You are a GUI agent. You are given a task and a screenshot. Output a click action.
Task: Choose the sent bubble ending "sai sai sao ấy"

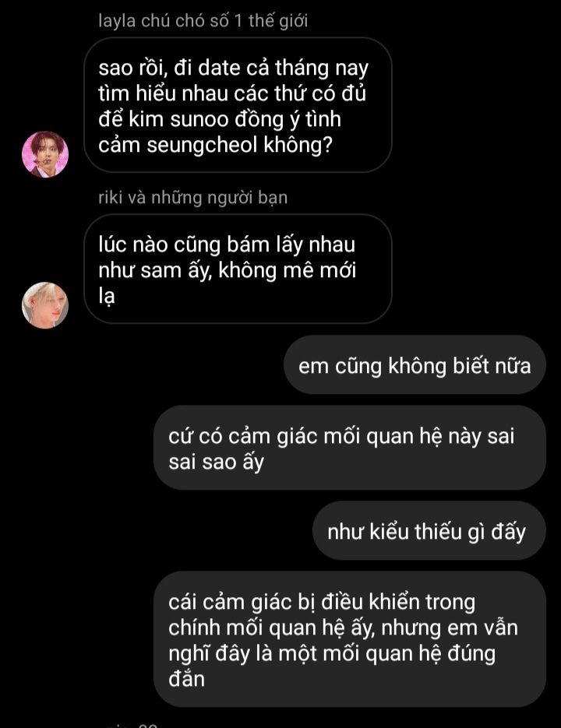350,448
